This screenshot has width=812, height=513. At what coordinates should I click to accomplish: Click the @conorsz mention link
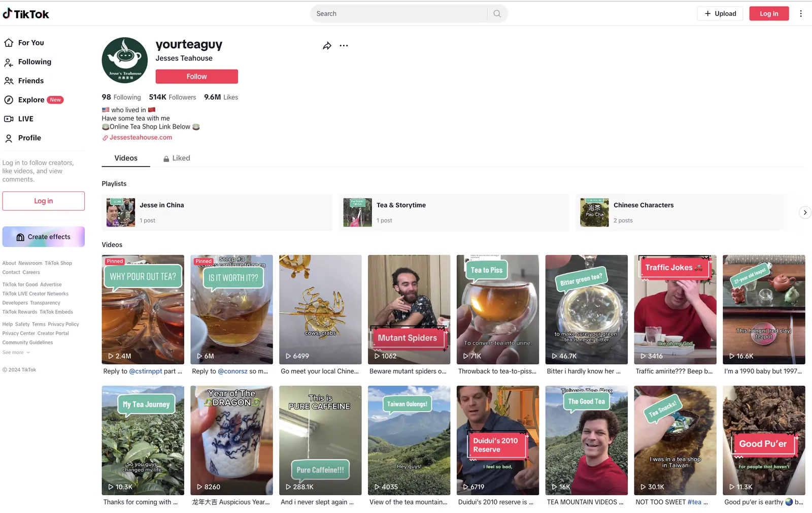click(x=232, y=371)
